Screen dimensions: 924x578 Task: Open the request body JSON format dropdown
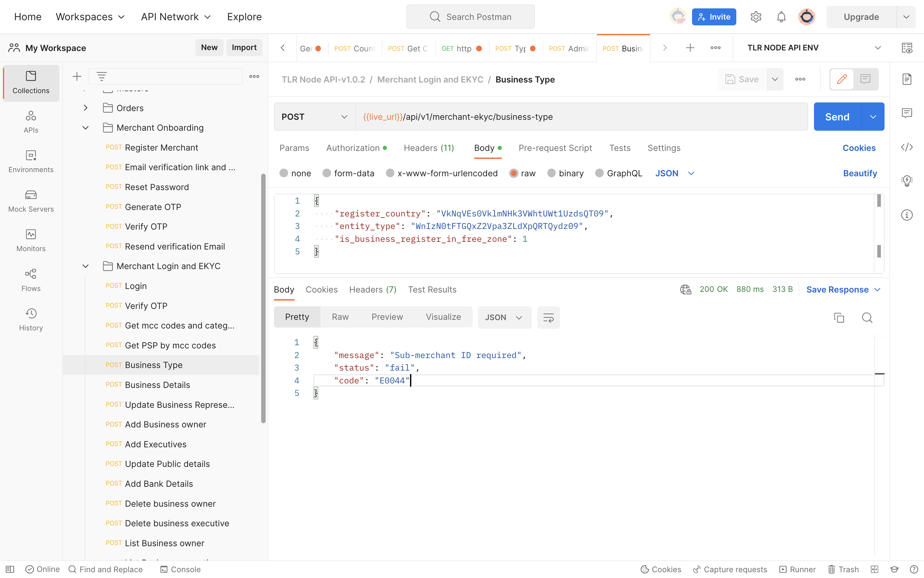[x=675, y=173]
